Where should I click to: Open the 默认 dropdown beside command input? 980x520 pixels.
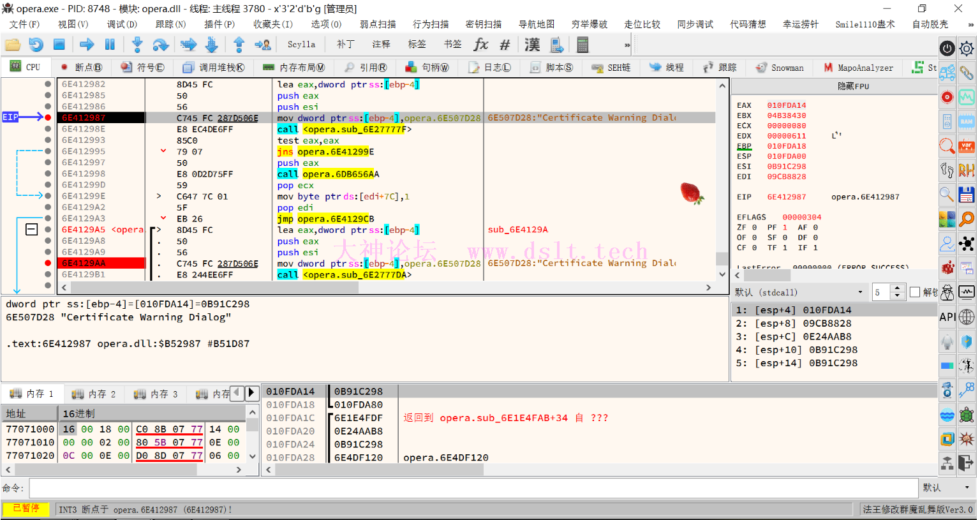[x=947, y=487]
